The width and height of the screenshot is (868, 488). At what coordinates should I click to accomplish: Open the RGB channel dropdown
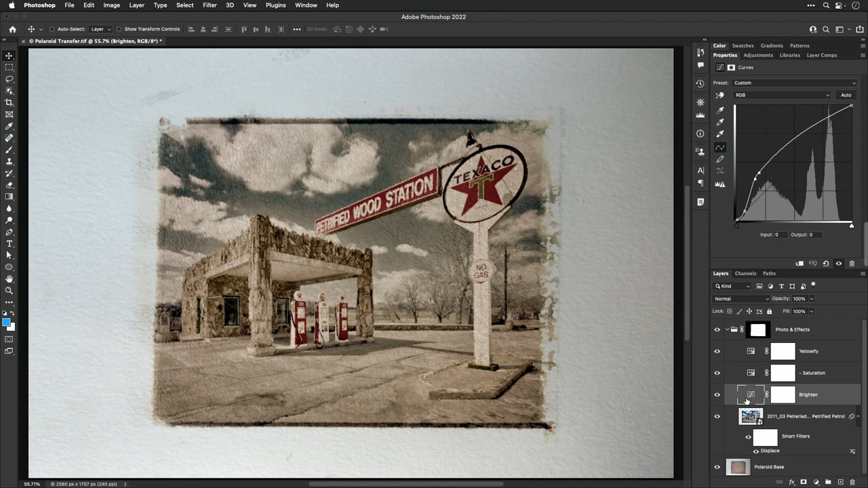pyautogui.click(x=782, y=95)
